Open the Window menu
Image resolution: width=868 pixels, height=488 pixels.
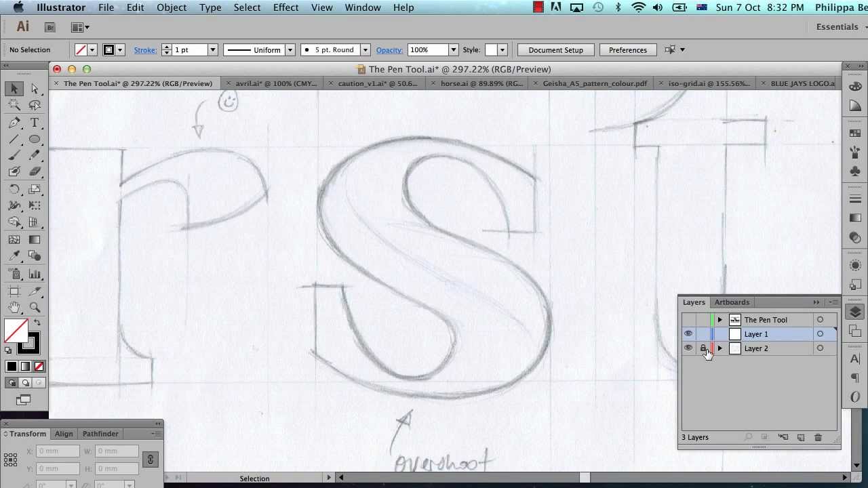click(363, 7)
